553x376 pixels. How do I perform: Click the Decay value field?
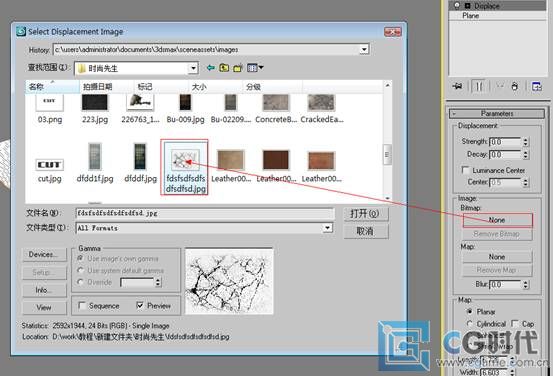pos(506,154)
